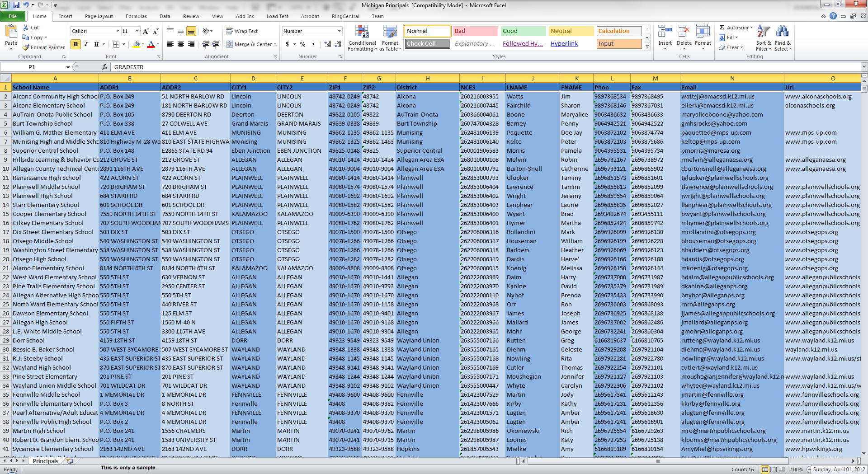Viewport: 868px width, 474px height.
Task: Open the Formulas ribbon tab
Action: click(136, 16)
